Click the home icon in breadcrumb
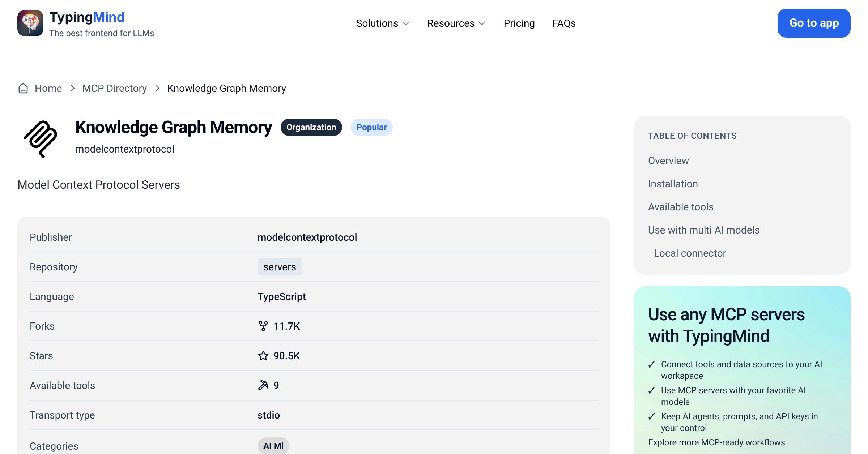 point(23,88)
